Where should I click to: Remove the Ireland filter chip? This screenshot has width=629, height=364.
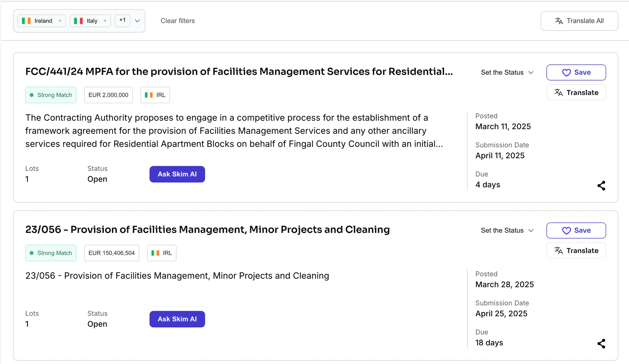(60, 21)
